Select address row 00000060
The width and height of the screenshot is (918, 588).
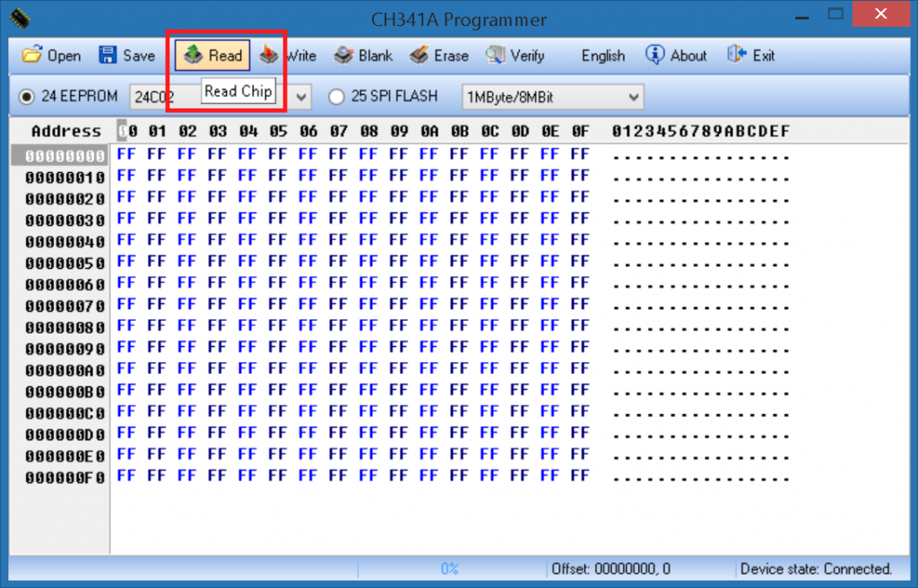coord(65,285)
